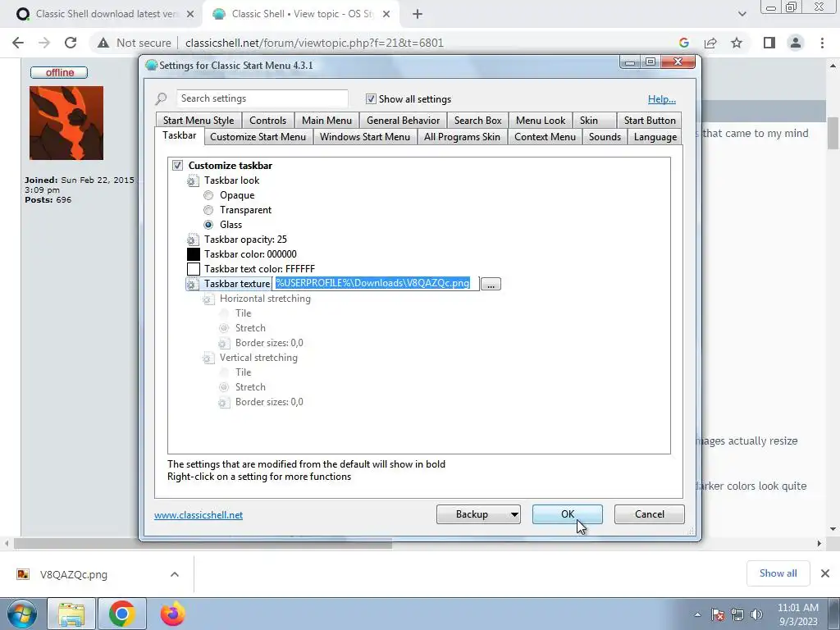Switch to the Language tab

[655, 137]
